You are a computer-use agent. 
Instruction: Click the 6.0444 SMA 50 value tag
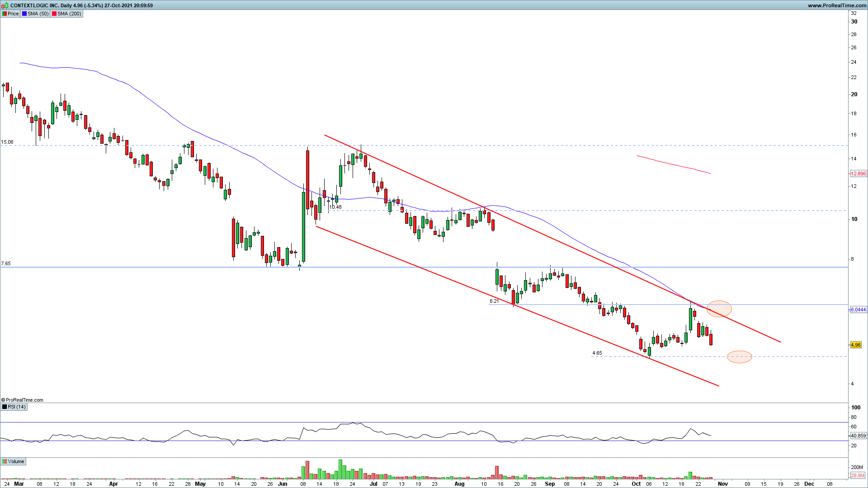pyautogui.click(x=858, y=310)
